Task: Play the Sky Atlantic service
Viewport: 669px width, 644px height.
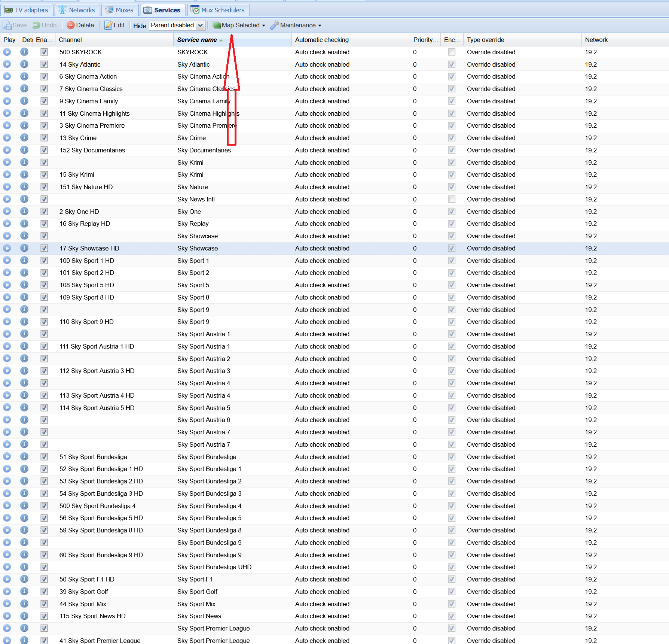Action: (7, 64)
